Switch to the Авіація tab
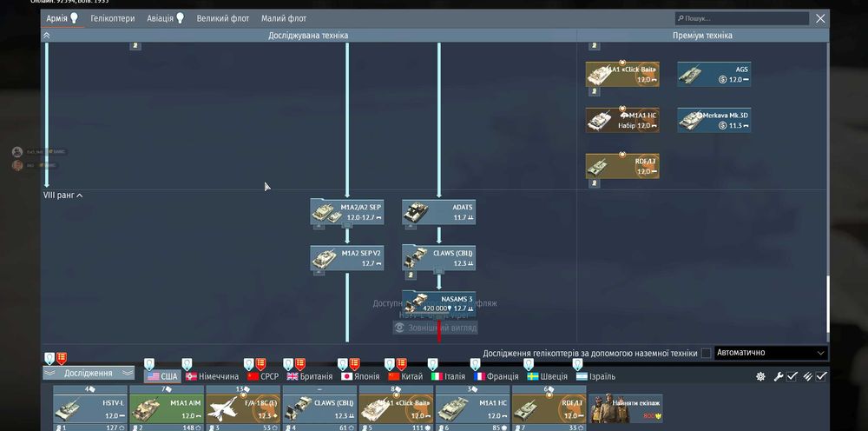The width and height of the screenshot is (868, 431). coord(165,19)
